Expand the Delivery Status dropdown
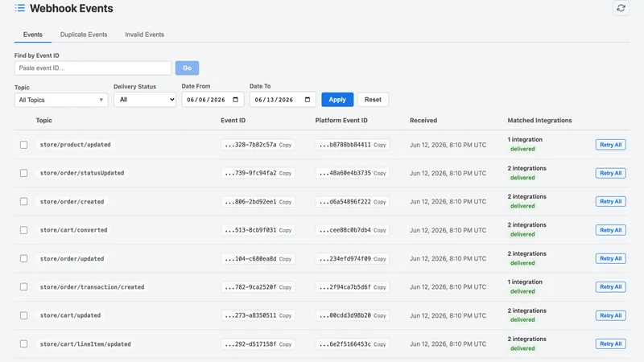 [x=145, y=100]
